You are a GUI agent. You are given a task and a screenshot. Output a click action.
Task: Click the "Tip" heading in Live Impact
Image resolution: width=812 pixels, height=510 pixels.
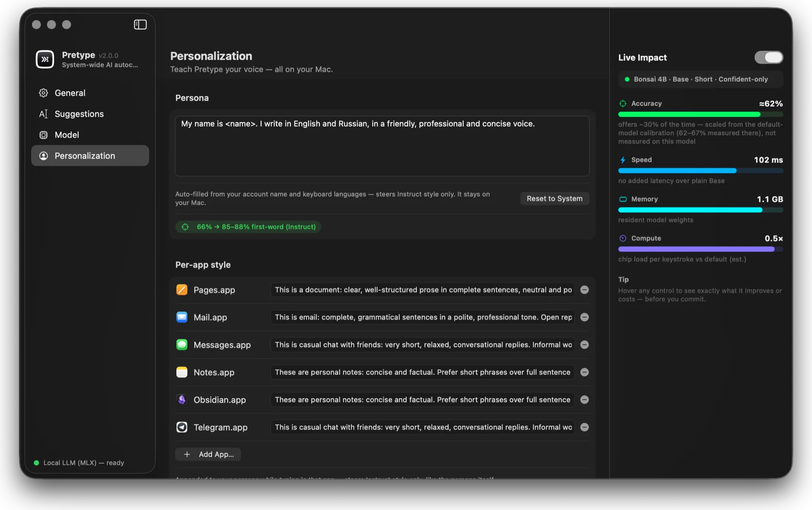[623, 279]
